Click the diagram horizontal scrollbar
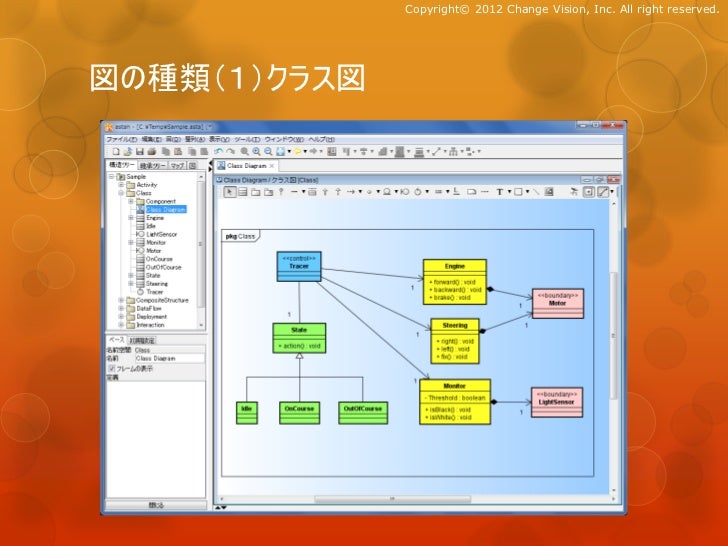728x546 pixels. (393, 499)
